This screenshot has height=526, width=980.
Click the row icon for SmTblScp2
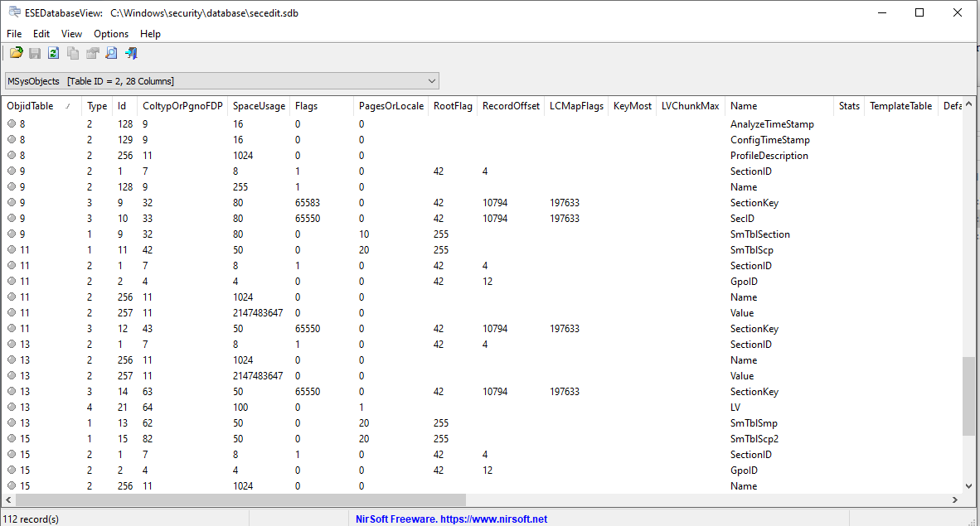click(12, 438)
